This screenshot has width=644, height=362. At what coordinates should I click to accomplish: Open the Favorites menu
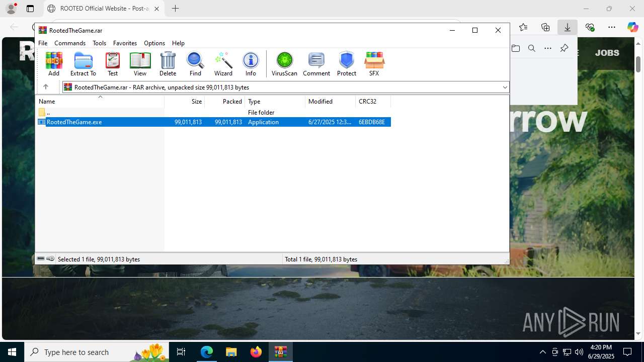click(x=125, y=43)
